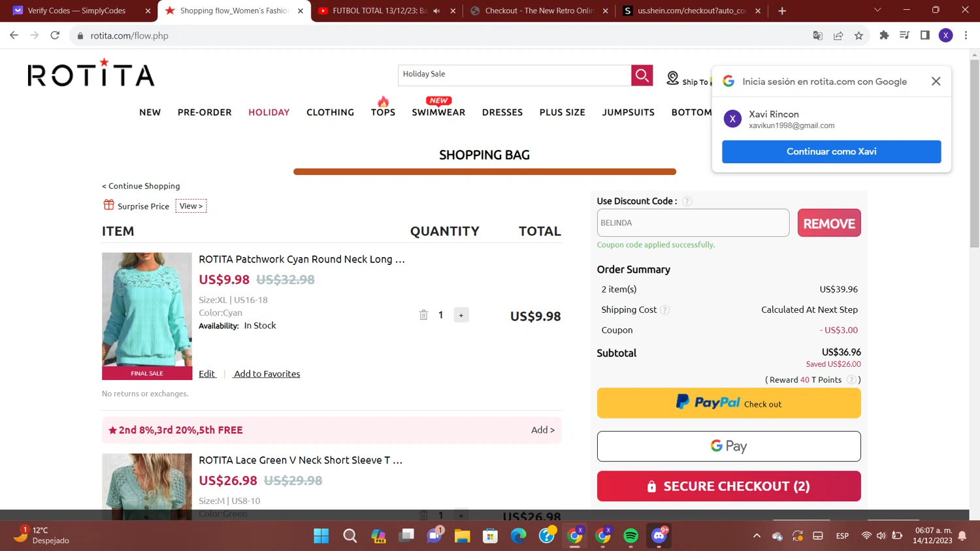Open the TOPS menu category
Viewport: 980px width, 551px height.
383,112
